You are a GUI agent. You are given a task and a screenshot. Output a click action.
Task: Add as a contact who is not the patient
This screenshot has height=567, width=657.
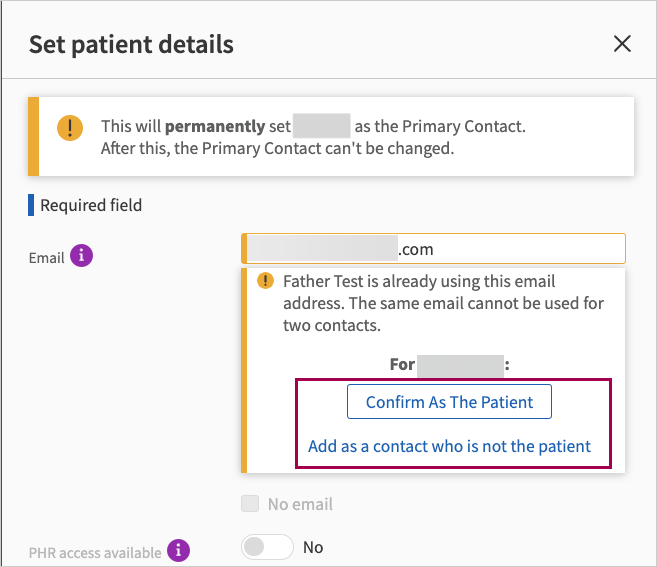coord(449,446)
